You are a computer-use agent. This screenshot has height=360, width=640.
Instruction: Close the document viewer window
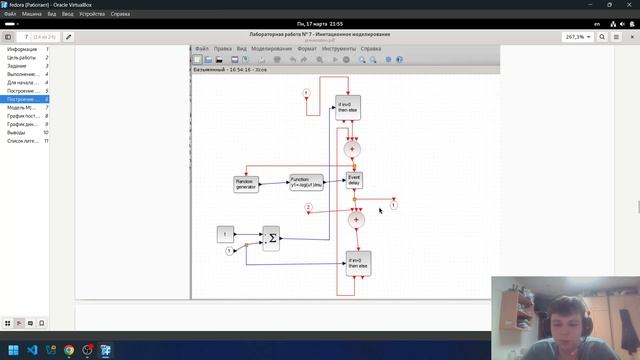pyautogui.click(x=632, y=37)
